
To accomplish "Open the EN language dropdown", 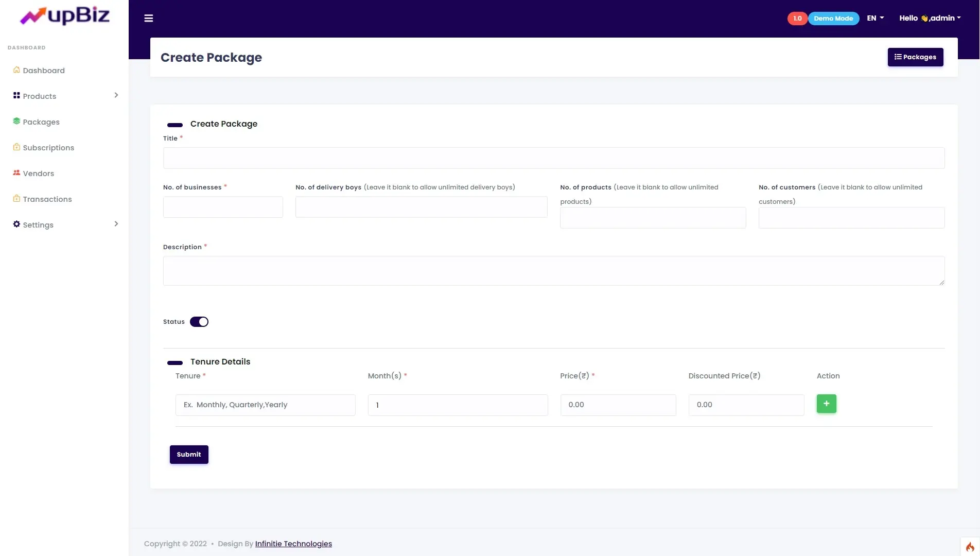I will [x=875, y=18].
